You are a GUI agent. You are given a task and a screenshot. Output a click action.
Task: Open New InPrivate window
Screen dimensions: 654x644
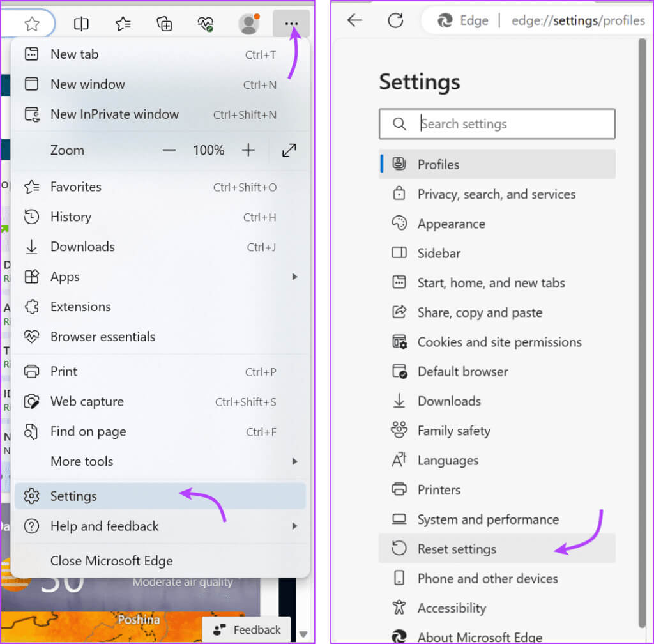tap(160, 114)
